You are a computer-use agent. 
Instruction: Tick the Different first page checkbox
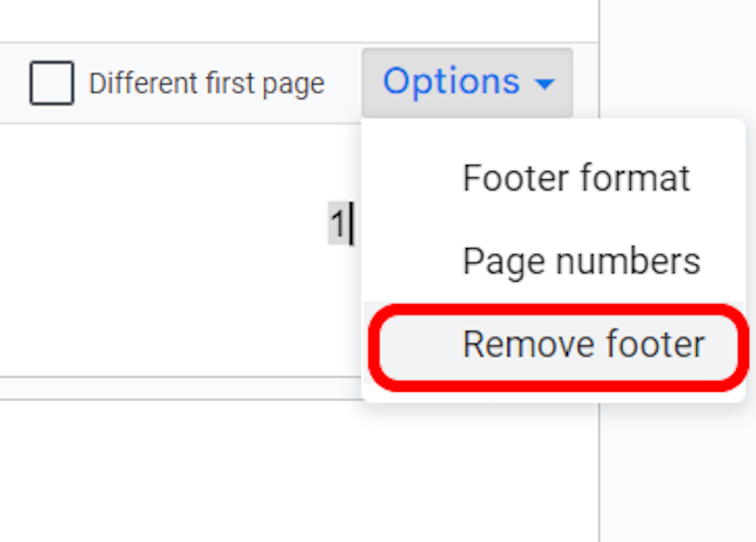click(x=51, y=83)
